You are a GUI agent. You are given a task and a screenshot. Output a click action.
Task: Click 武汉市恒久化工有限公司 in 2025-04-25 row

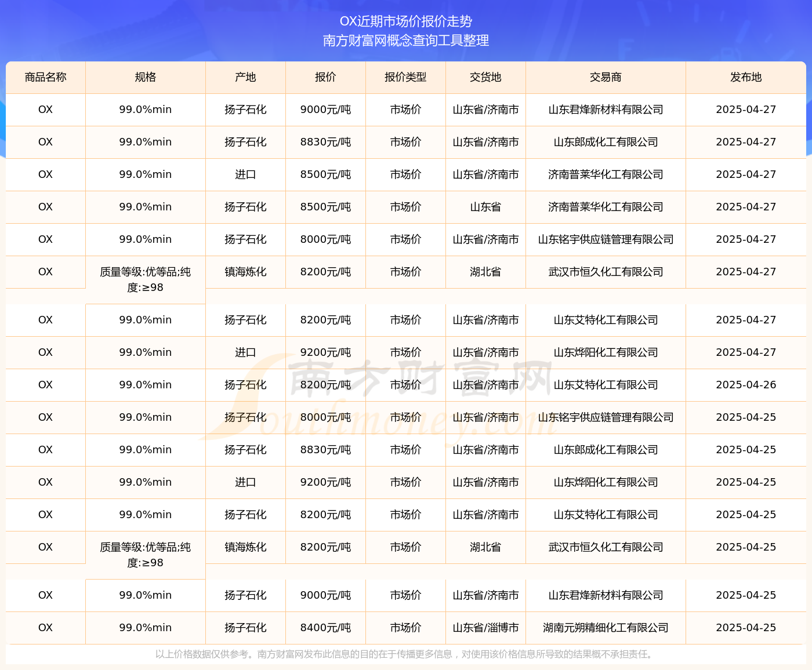(x=606, y=547)
